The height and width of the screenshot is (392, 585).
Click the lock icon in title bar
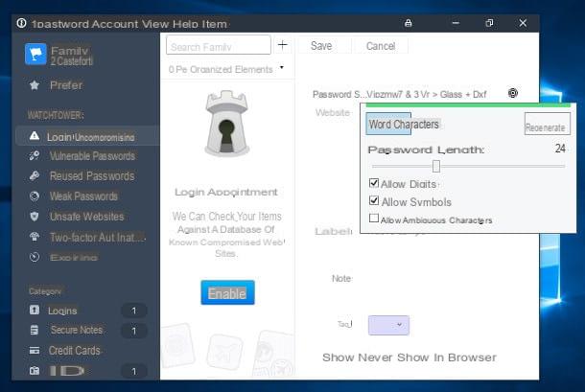[x=409, y=23]
